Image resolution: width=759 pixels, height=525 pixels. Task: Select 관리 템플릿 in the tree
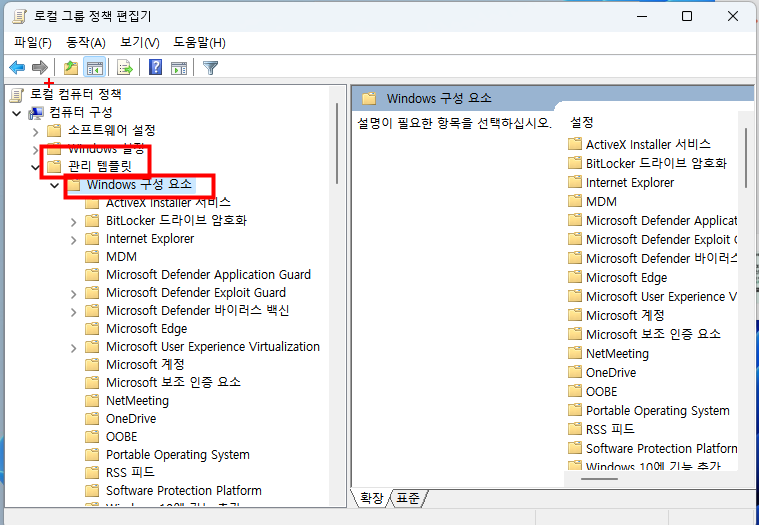coord(100,167)
